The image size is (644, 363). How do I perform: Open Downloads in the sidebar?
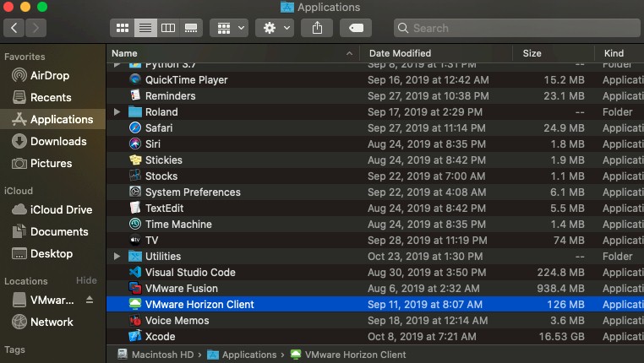click(x=52, y=141)
